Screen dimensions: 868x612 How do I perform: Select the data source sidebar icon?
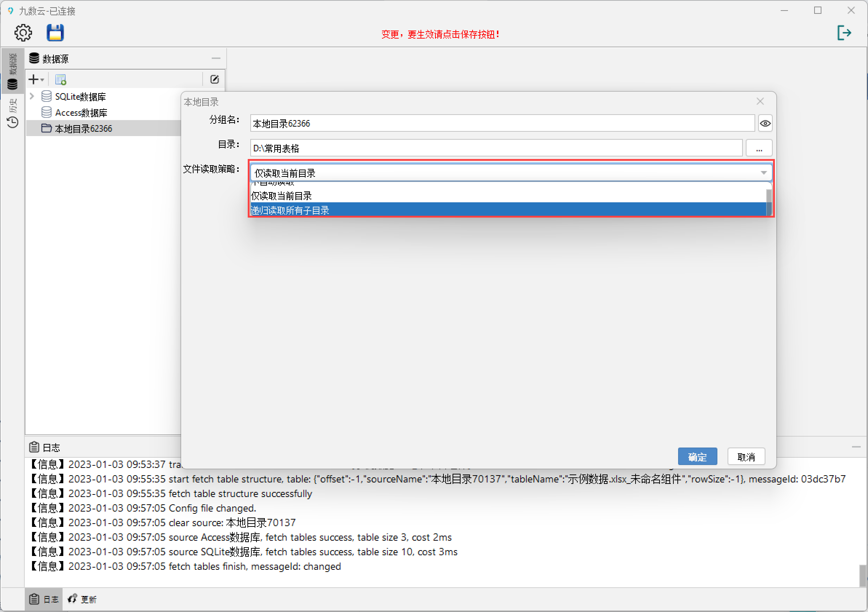tap(12, 84)
